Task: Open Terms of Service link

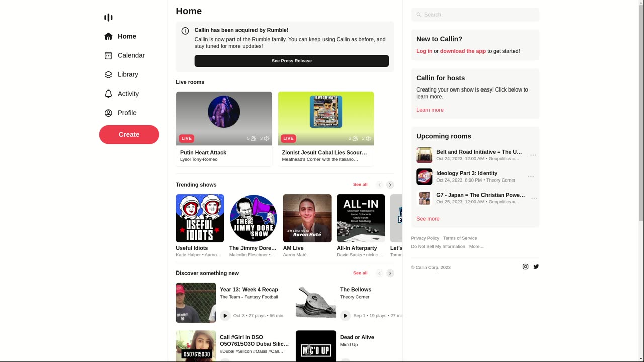Action: (x=460, y=238)
